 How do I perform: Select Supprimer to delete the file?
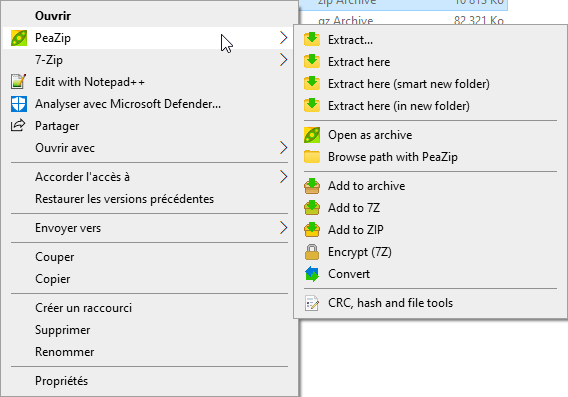[150, 330]
